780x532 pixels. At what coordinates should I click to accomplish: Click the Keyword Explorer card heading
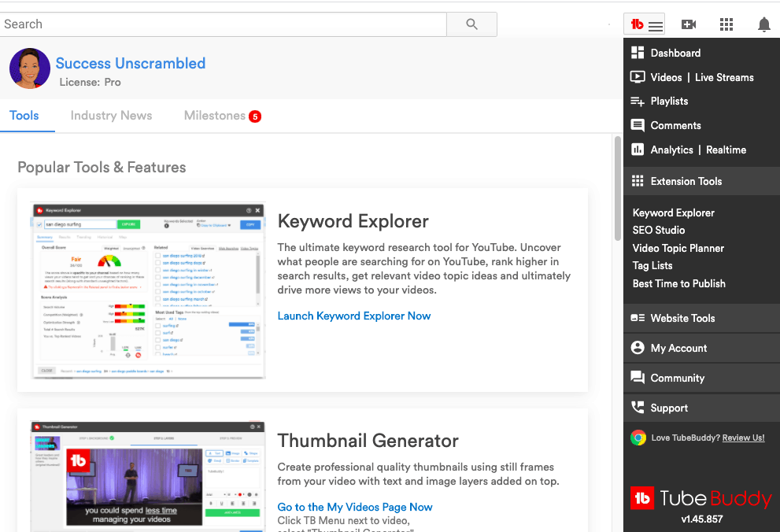click(x=353, y=221)
